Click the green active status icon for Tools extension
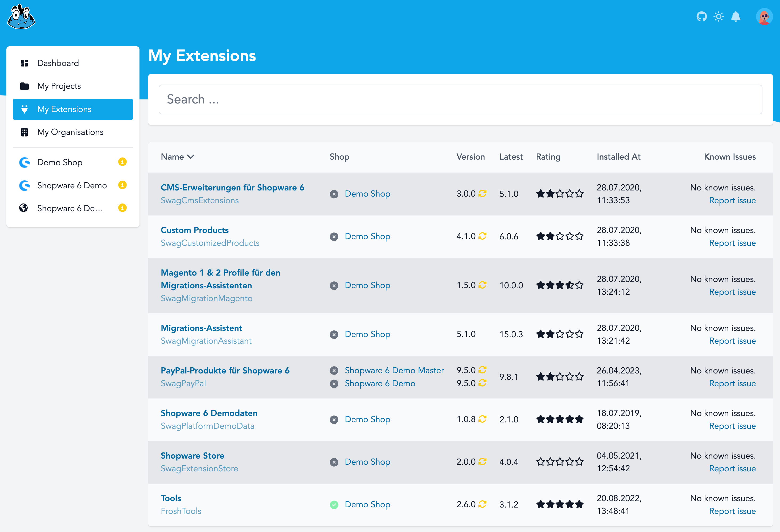This screenshot has width=780, height=532. [334, 504]
